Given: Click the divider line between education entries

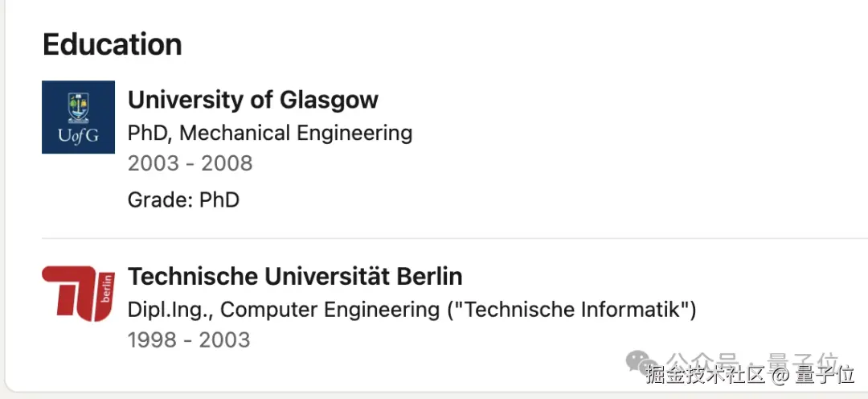Looking at the screenshot, I should point(455,239).
